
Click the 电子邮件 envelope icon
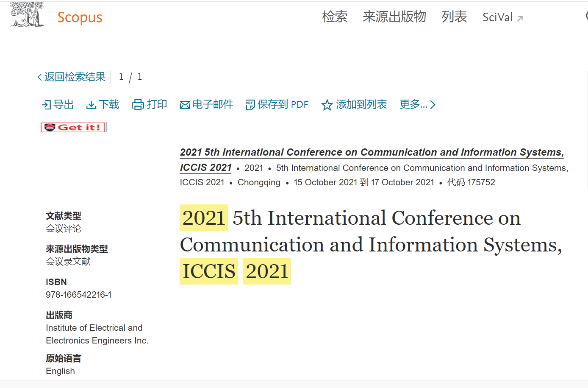[185, 105]
